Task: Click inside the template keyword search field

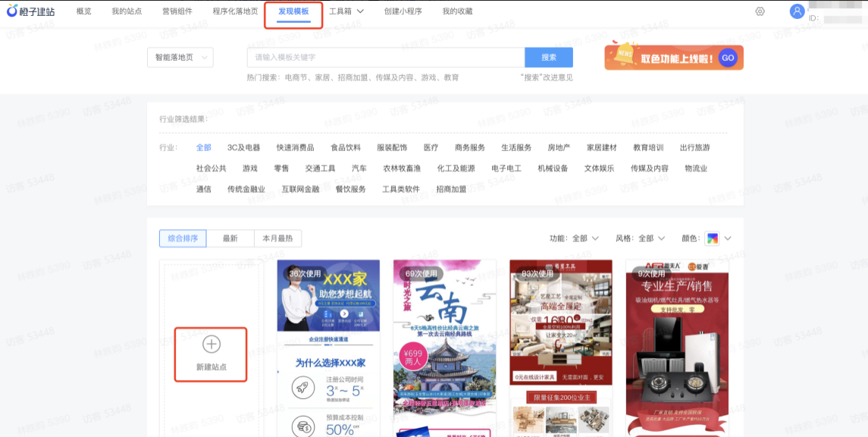Action: click(379, 58)
